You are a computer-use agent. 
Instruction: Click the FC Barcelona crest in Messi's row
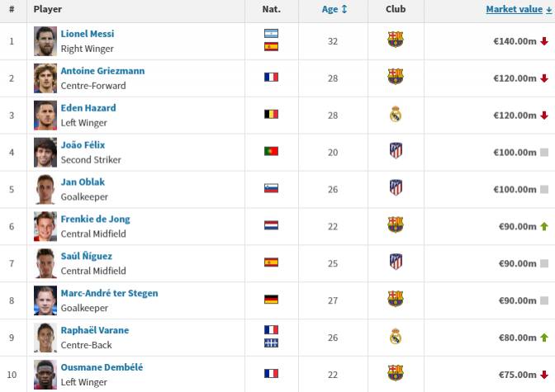tap(396, 40)
